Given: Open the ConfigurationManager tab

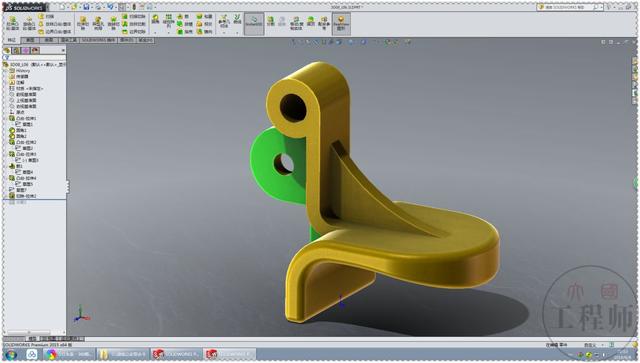Looking at the screenshot, I should coord(26,50).
